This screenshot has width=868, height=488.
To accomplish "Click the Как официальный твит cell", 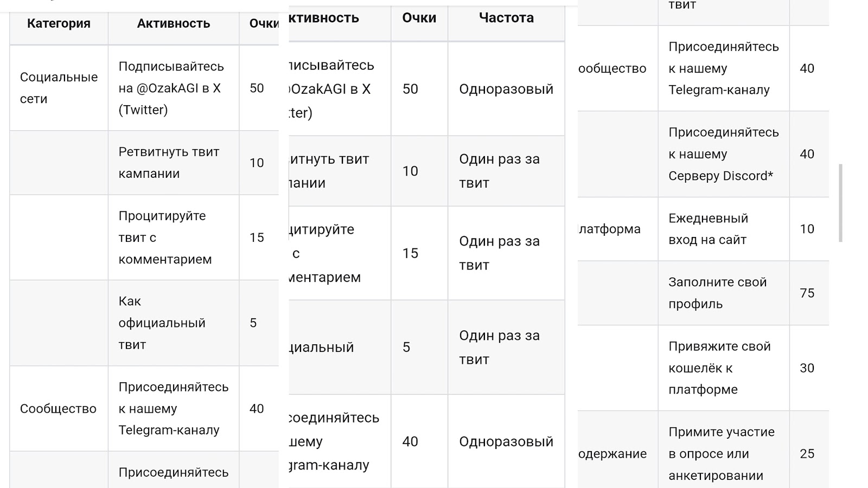I will [x=162, y=323].
